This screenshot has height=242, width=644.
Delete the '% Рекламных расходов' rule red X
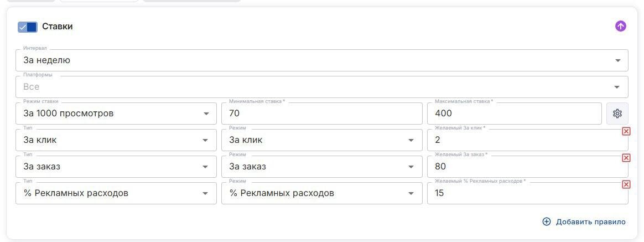coord(626,184)
